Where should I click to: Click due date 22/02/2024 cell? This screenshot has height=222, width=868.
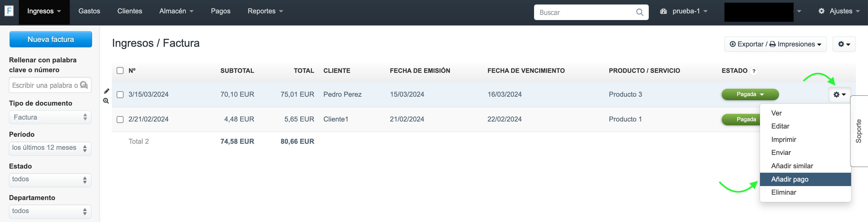point(504,119)
